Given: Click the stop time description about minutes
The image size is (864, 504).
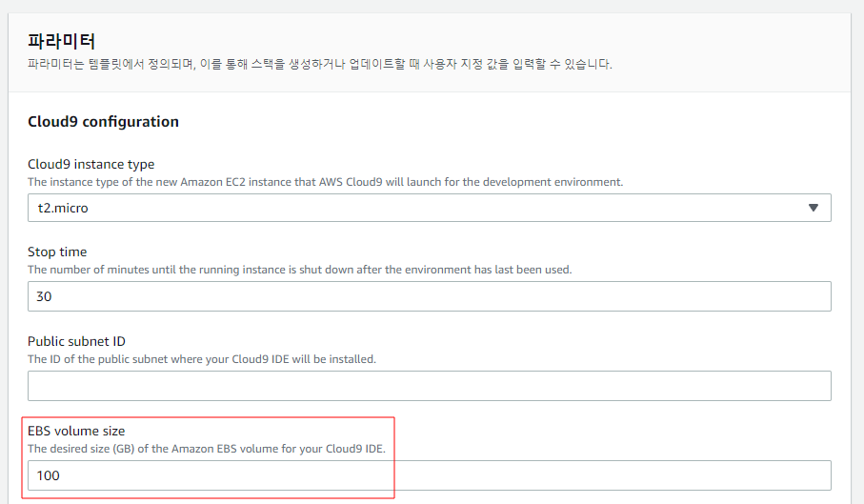Looking at the screenshot, I should point(300,270).
